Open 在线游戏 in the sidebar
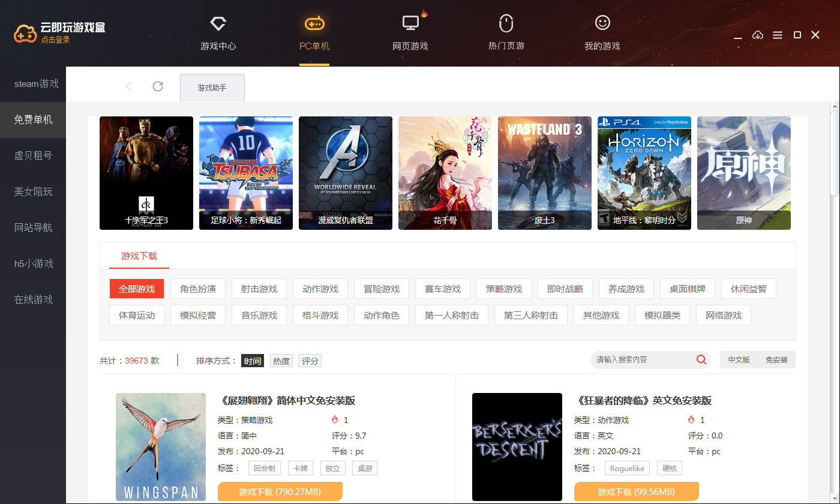Screen dimensions: 840x504 33,299
